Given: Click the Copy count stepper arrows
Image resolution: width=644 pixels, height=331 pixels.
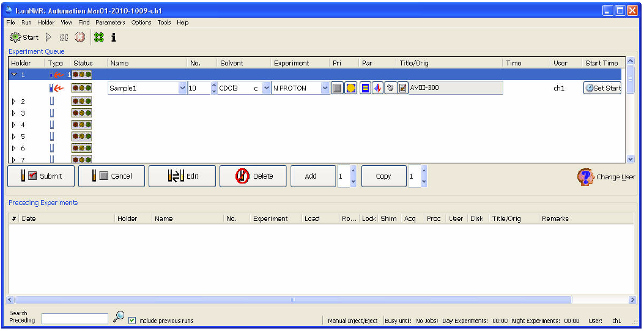Looking at the screenshot, I should (424, 176).
